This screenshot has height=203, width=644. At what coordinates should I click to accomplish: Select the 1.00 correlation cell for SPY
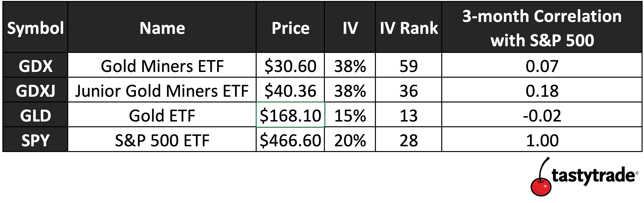click(542, 139)
